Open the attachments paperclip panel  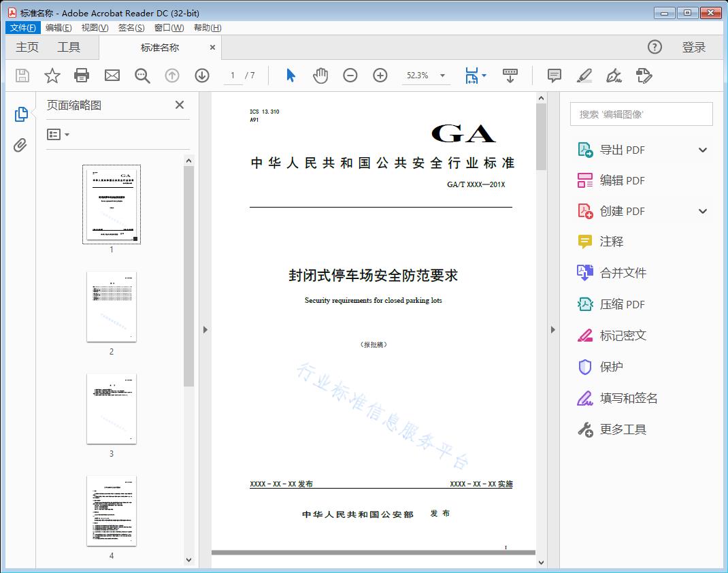21,144
